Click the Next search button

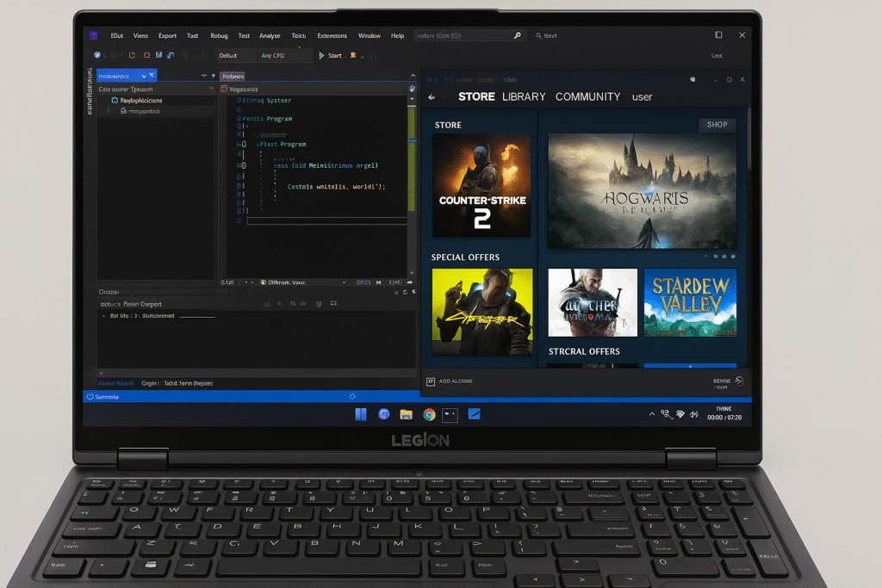[x=546, y=35]
